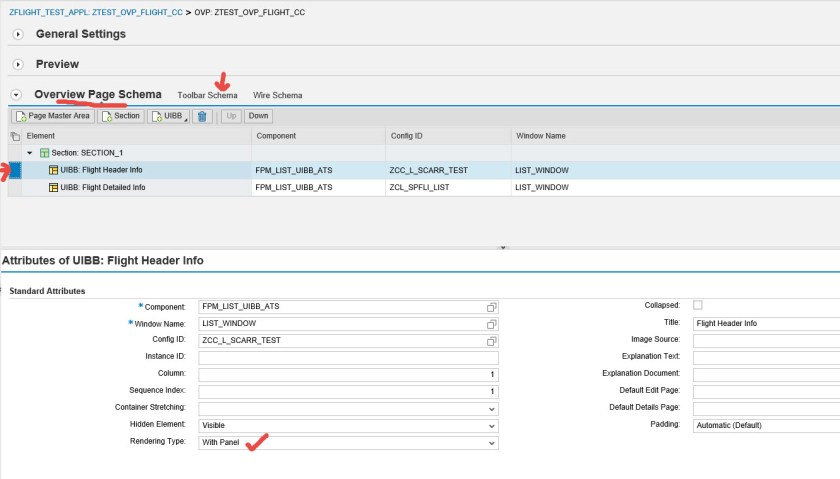The image size is (840, 479).
Task: Click the Flight Header Info UIBB icon
Action: tap(53, 170)
